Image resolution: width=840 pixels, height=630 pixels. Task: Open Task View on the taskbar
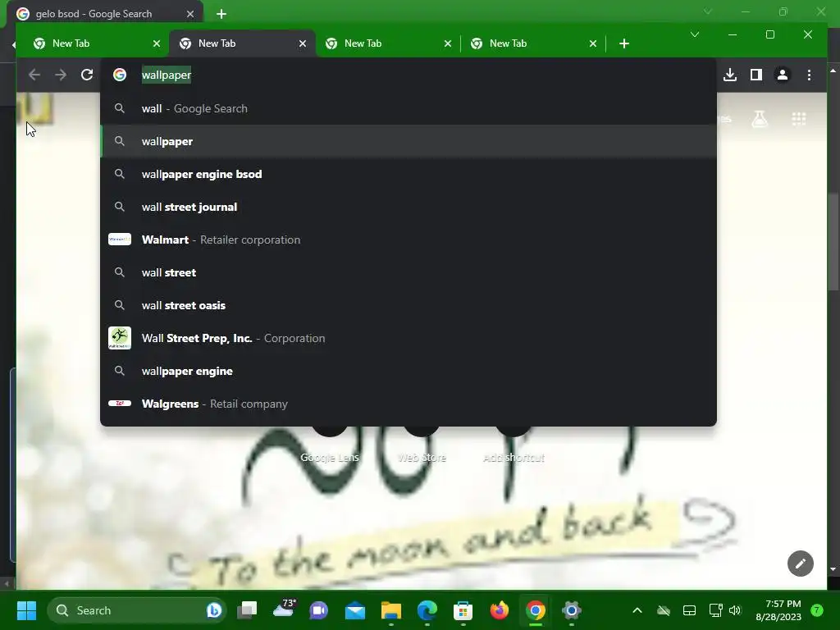tap(248, 610)
